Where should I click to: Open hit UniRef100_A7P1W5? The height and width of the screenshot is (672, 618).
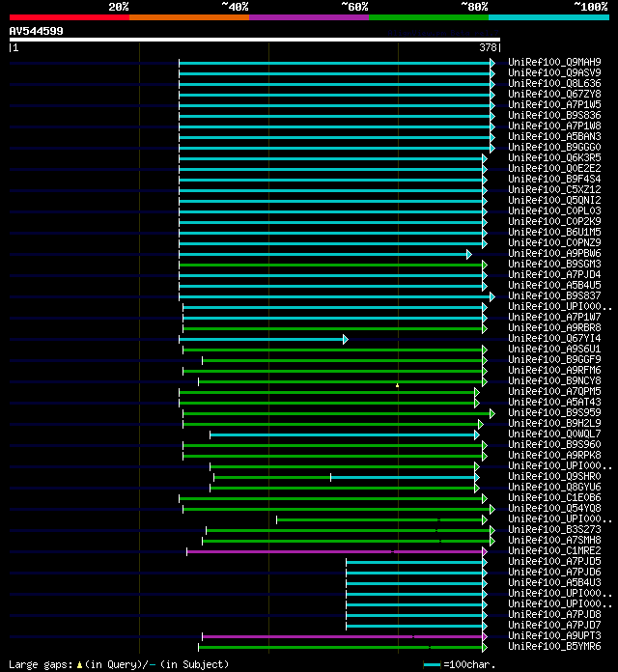pyautogui.click(x=554, y=104)
